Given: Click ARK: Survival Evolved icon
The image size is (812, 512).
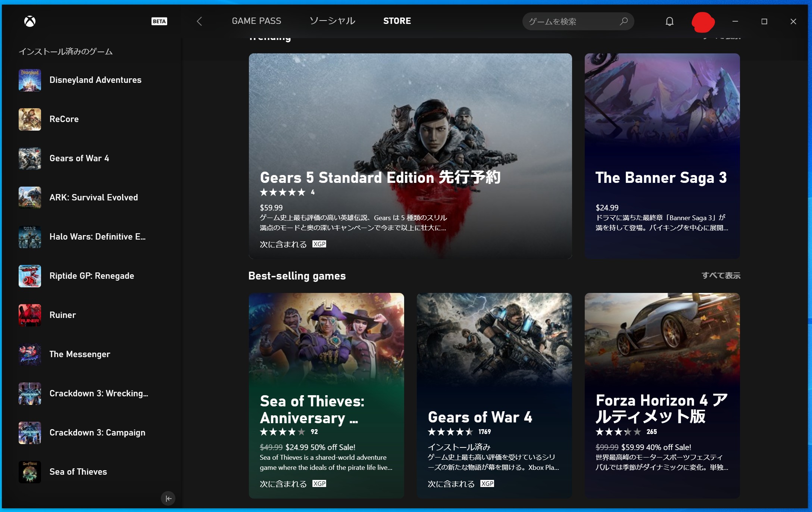Looking at the screenshot, I should click(30, 197).
